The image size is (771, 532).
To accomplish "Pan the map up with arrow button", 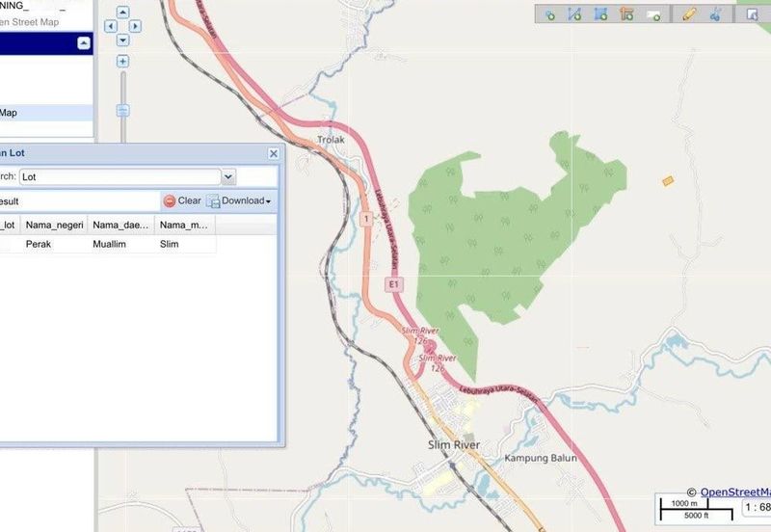I will (x=122, y=13).
